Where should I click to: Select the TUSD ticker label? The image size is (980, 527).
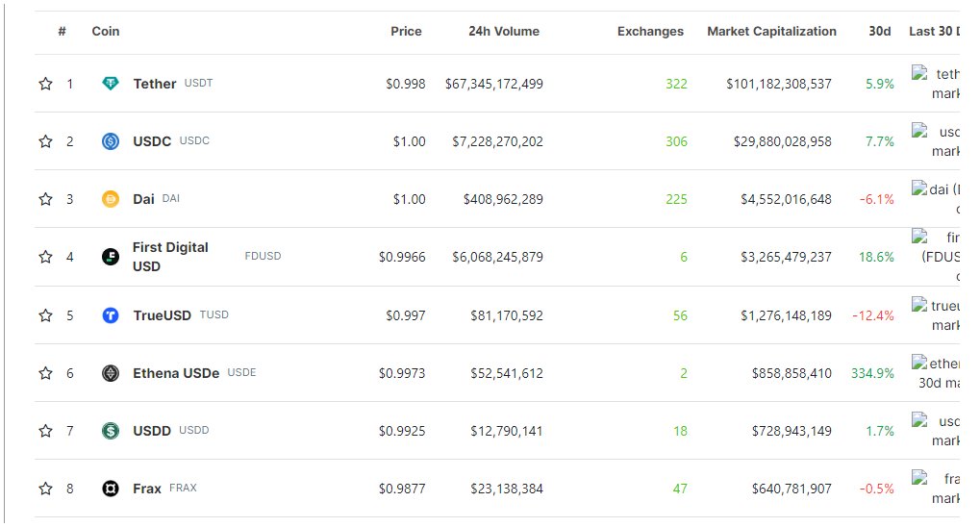pyautogui.click(x=214, y=315)
